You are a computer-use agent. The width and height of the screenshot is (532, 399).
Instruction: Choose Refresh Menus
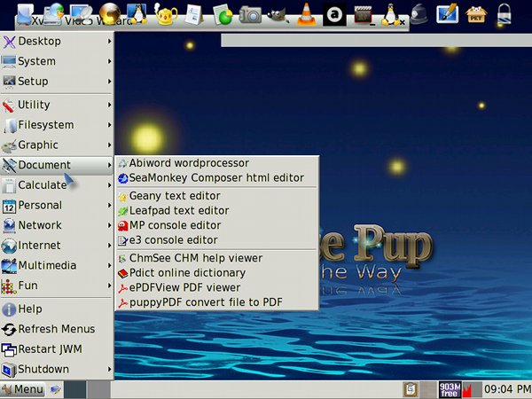[x=57, y=329]
